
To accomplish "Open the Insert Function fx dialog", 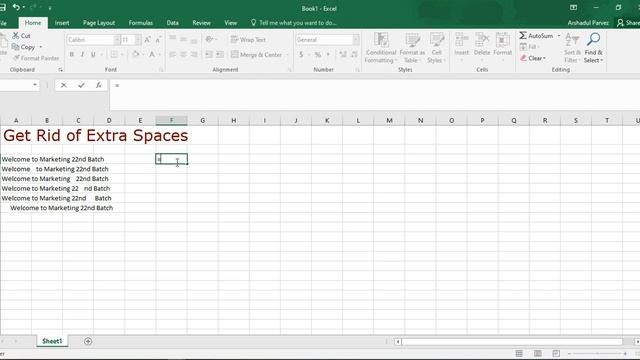I will click(98, 85).
